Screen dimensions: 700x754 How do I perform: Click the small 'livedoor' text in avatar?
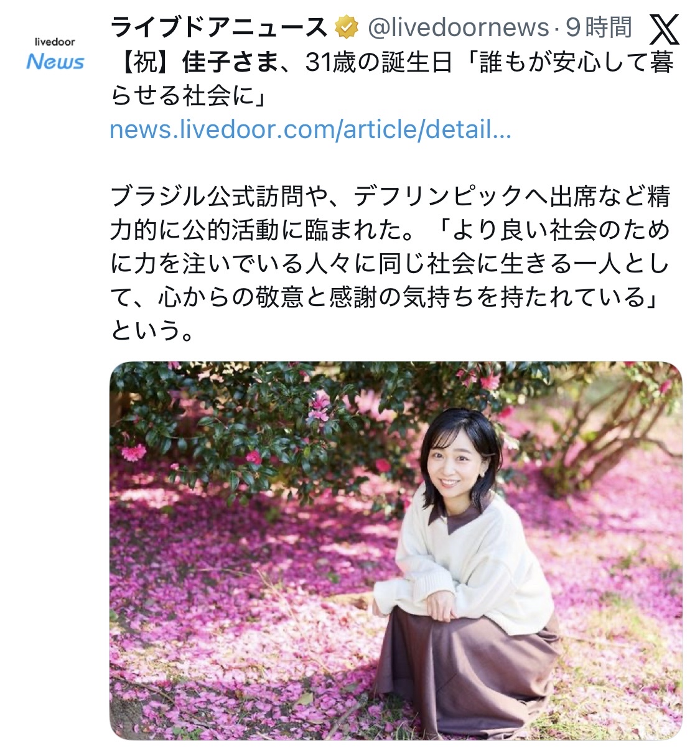[55, 42]
